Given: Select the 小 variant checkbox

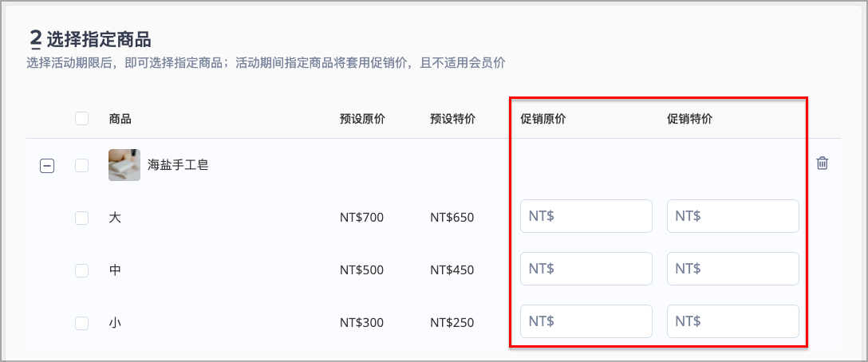Looking at the screenshot, I should point(82,323).
